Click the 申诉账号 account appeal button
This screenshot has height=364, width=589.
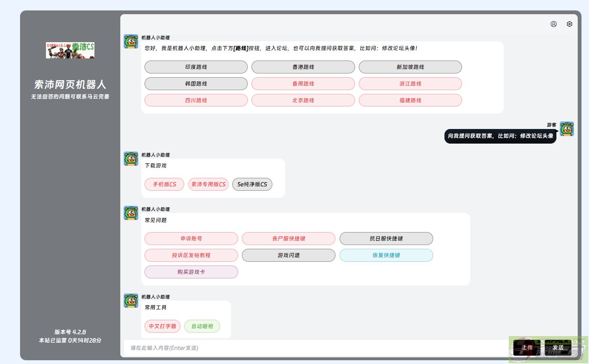tap(191, 239)
